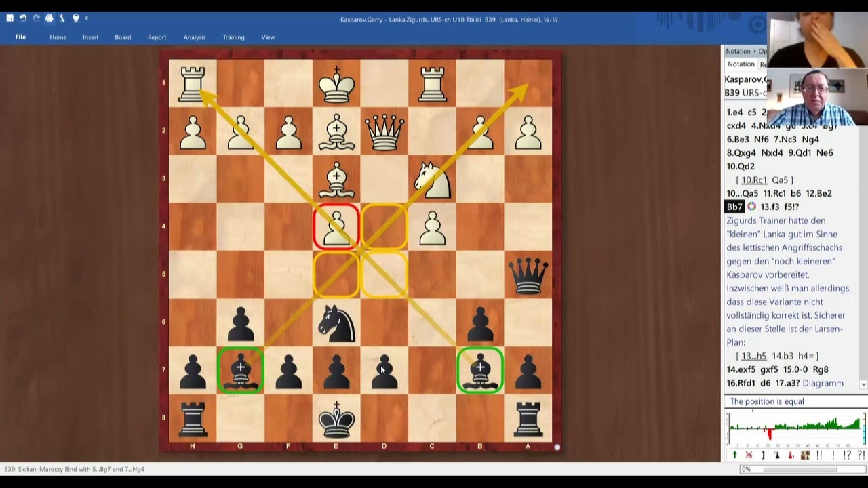Select the white rook on h1
This screenshot has width=868, height=488.
(x=193, y=83)
